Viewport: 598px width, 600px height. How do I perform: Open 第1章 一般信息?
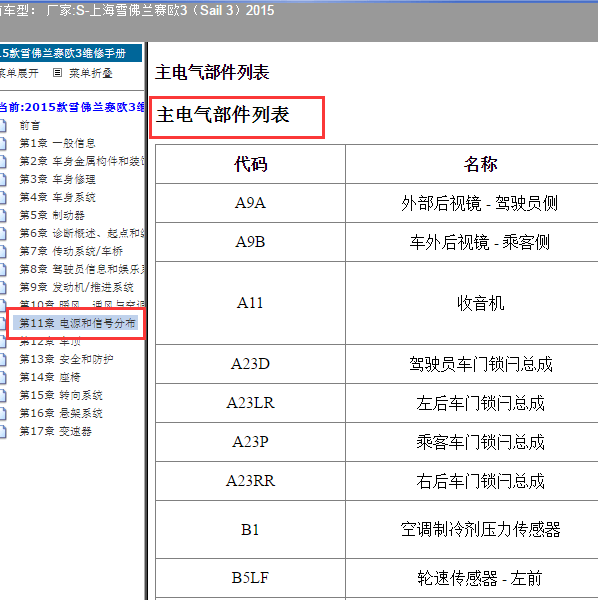click(57, 143)
